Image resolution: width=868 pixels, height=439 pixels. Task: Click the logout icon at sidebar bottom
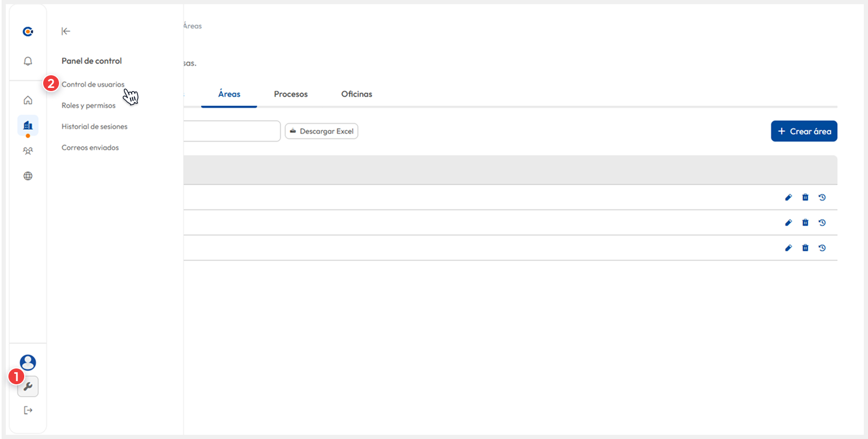coord(28,410)
